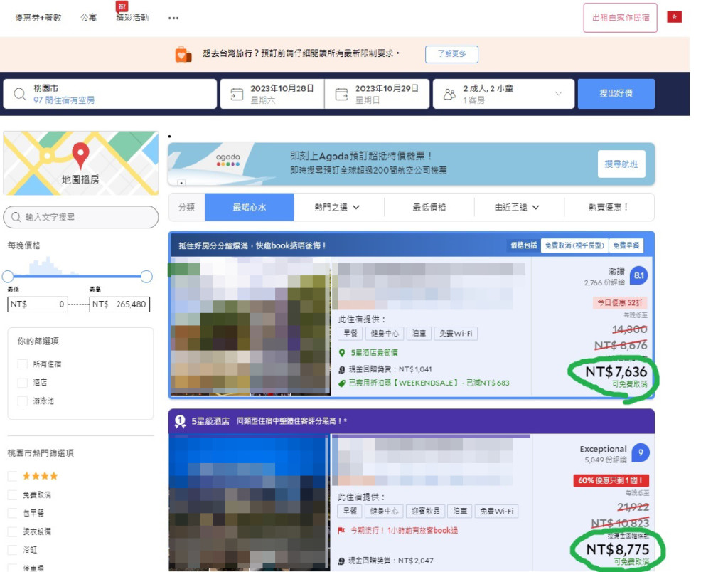728x572 pixels.
Task: Click the check-out calendar icon
Action: pyautogui.click(x=341, y=94)
